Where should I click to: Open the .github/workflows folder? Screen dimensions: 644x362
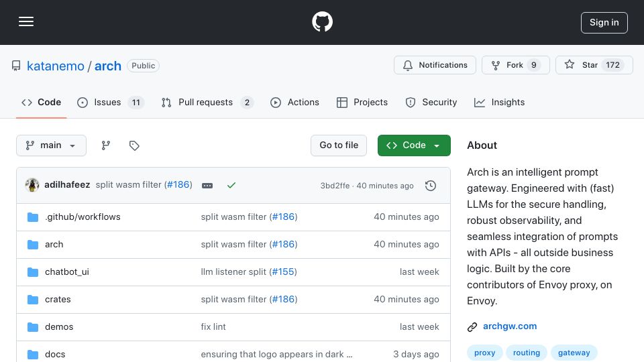click(83, 217)
